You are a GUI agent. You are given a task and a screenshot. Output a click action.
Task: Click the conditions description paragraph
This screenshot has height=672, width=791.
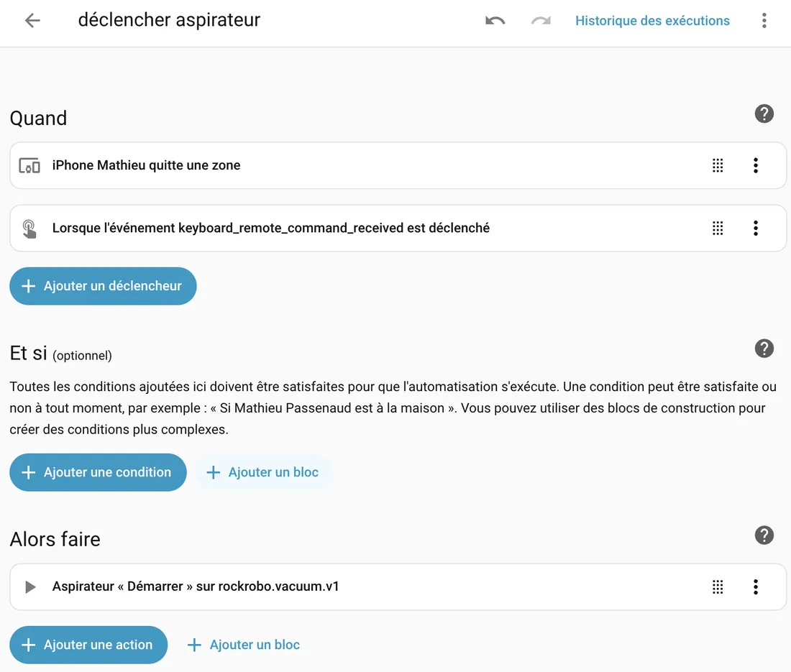click(393, 408)
